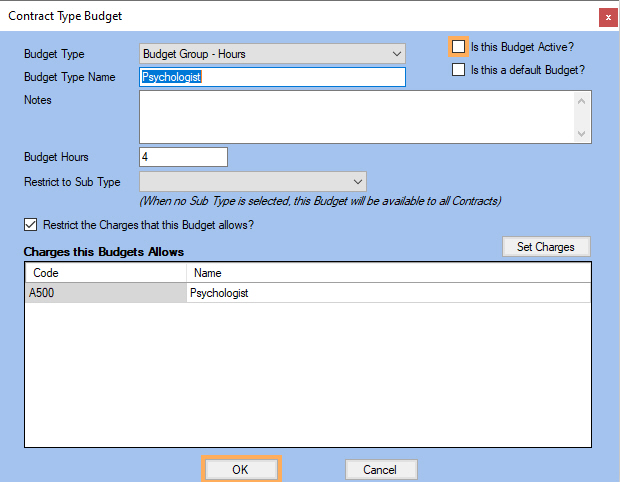620x482 pixels.
Task: Open the Set Charges dialog
Action: 546,247
